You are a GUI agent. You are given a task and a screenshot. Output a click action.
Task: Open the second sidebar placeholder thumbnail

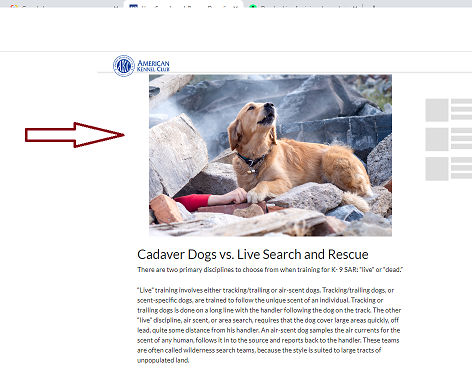[437, 139]
